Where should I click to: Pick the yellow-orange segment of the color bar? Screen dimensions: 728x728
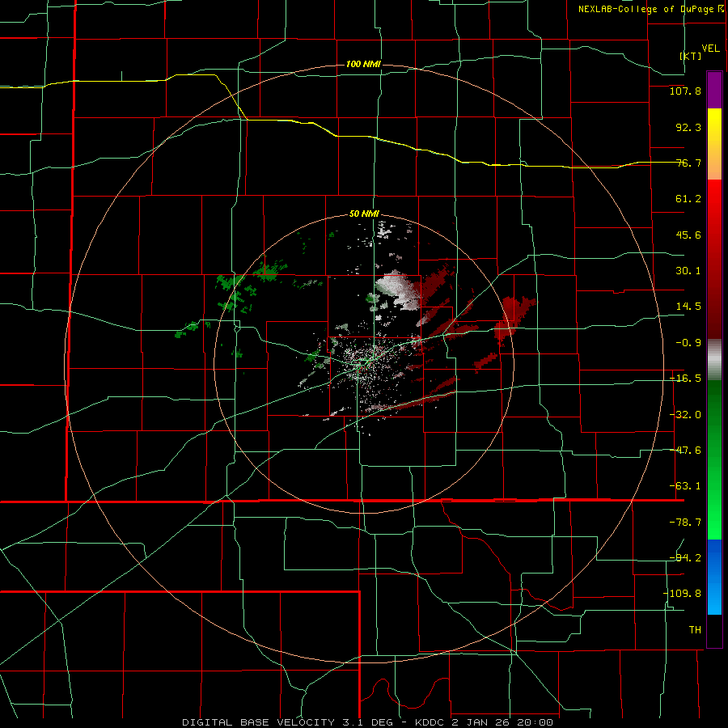click(714, 144)
